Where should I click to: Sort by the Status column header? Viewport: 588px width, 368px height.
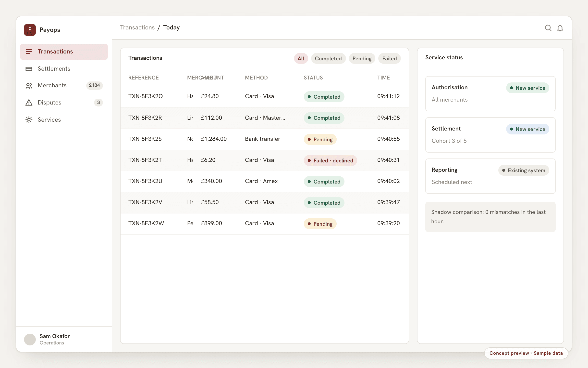(313, 78)
